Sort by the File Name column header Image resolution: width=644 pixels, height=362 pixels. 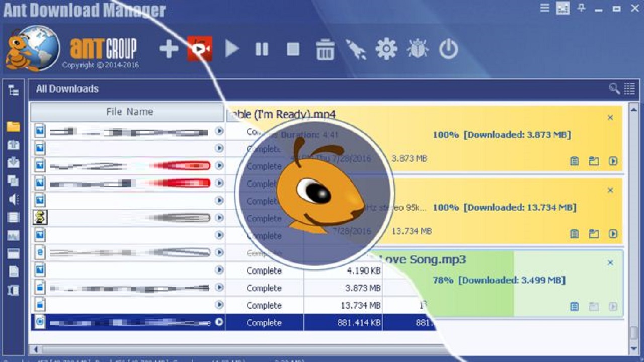[x=127, y=112]
